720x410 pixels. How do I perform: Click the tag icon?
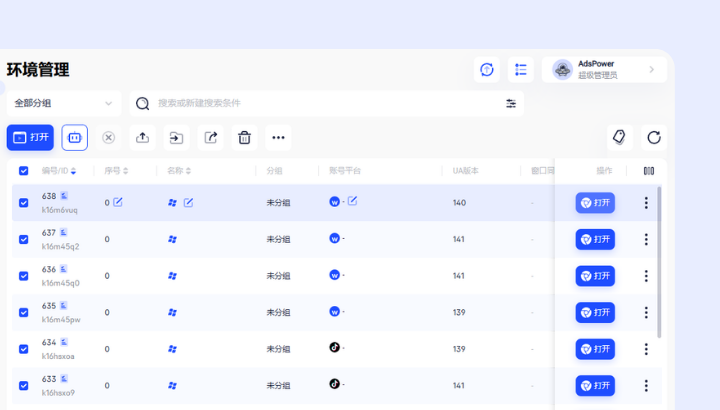point(619,137)
